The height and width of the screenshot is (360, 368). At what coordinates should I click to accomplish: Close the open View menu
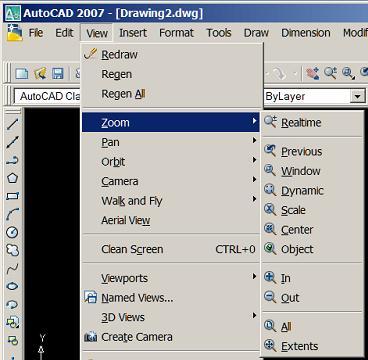point(97,33)
